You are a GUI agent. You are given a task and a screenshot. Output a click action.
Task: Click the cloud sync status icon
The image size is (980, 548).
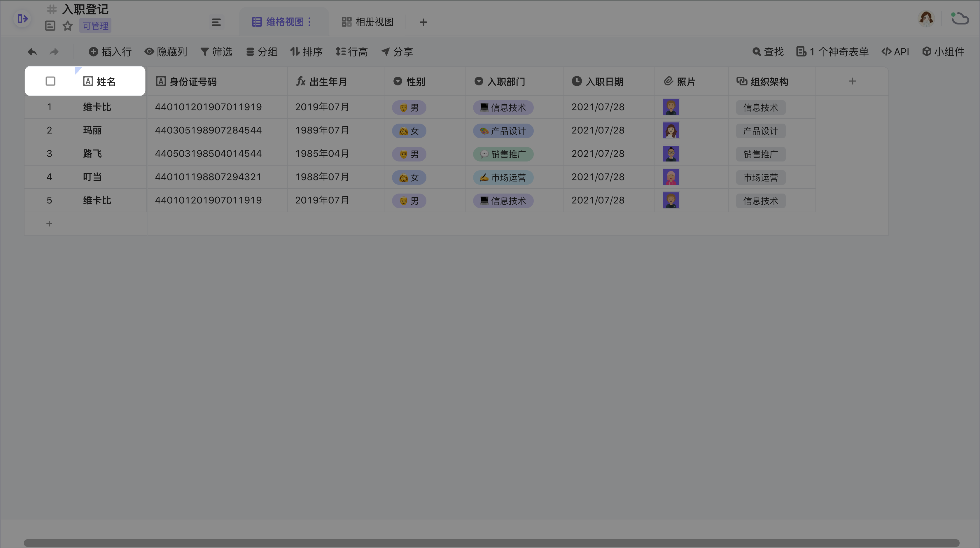(960, 18)
